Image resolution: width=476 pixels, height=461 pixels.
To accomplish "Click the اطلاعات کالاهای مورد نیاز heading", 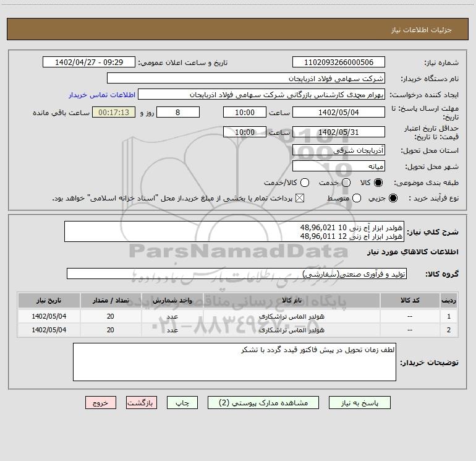I will (413, 252).
